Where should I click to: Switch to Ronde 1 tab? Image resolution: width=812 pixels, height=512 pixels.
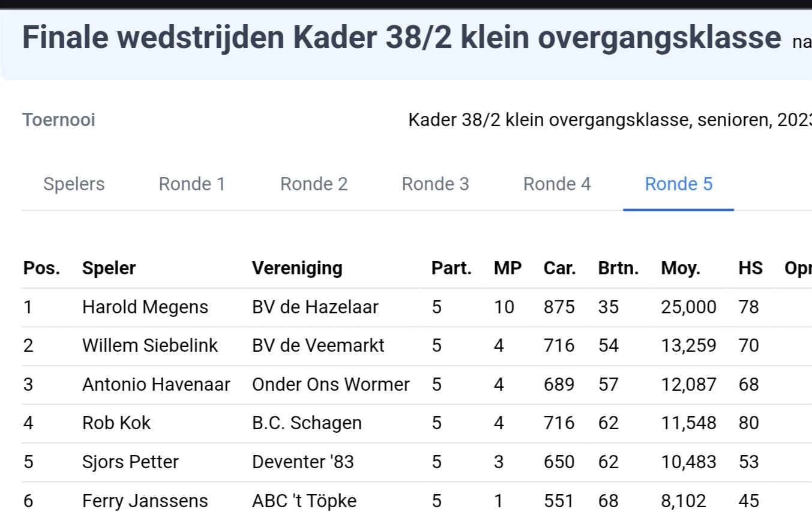tap(192, 184)
